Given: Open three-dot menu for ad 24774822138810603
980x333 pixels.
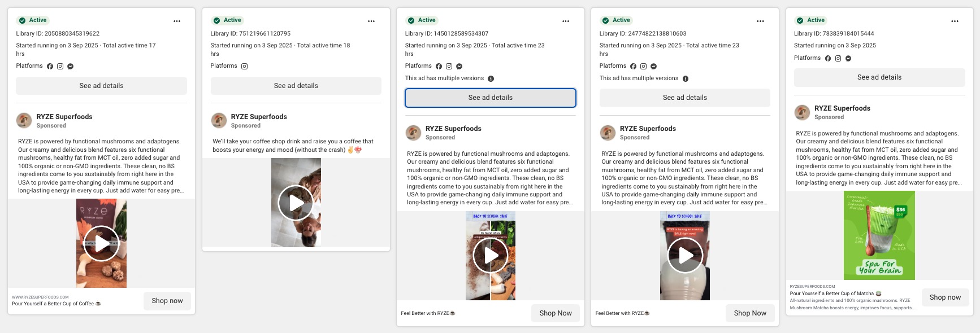Looking at the screenshot, I should click(760, 21).
